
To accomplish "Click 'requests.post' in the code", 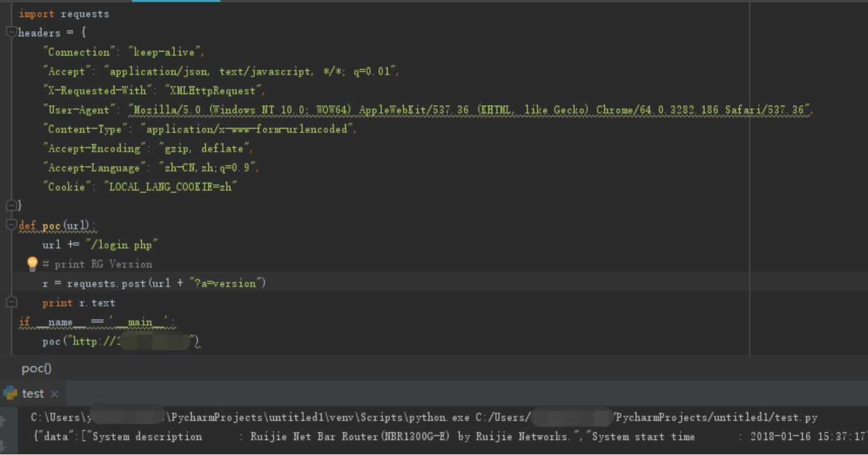I will (108, 283).
